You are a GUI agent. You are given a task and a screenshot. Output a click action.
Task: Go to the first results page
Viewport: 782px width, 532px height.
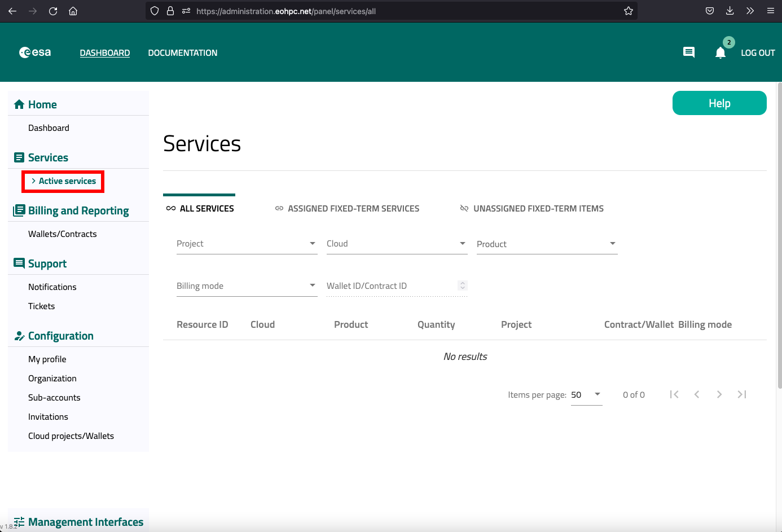(x=674, y=394)
